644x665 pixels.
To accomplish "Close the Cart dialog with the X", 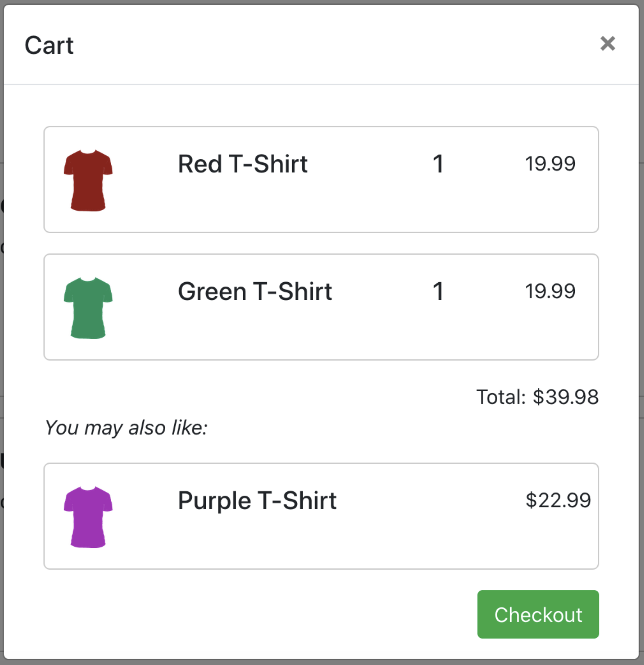I will [x=607, y=44].
